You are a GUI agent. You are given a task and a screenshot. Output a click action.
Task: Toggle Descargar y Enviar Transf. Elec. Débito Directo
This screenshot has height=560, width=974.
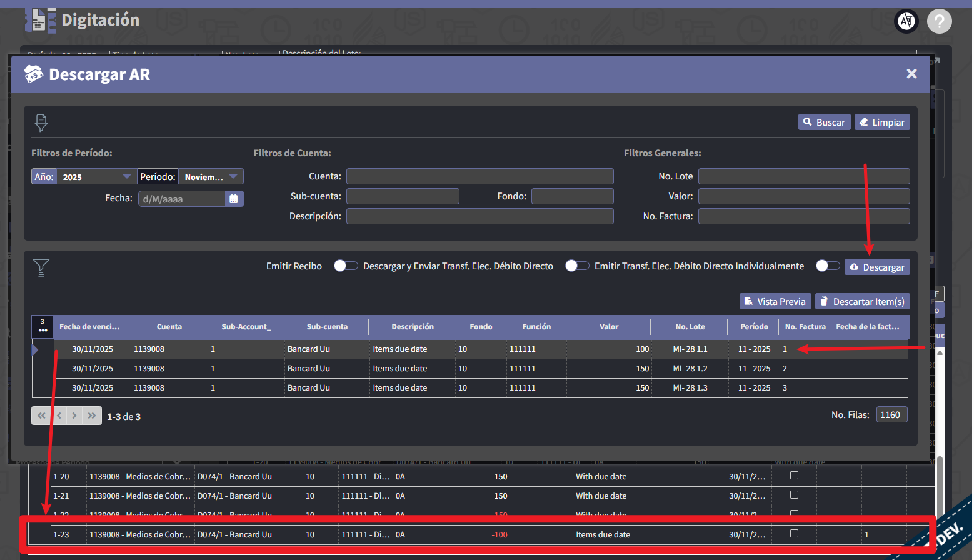pyautogui.click(x=576, y=266)
